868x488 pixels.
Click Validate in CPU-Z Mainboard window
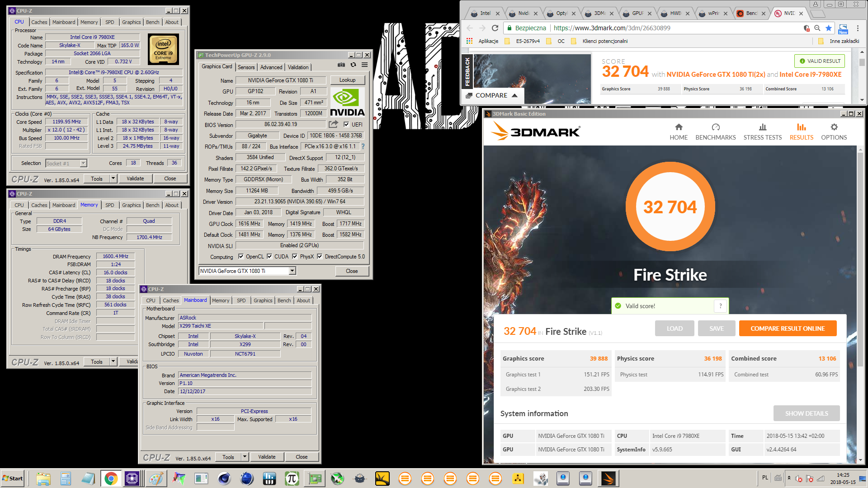(x=267, y=457)
